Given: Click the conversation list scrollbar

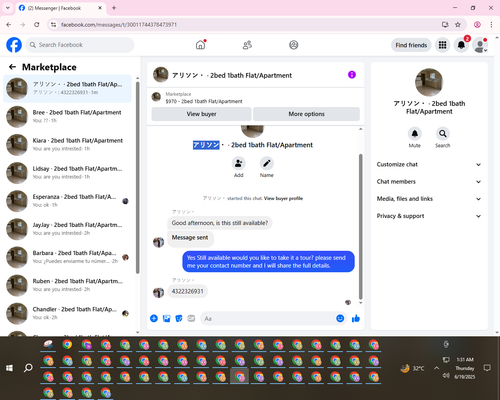Looking at the screenshot, I should tap(137, 177).
